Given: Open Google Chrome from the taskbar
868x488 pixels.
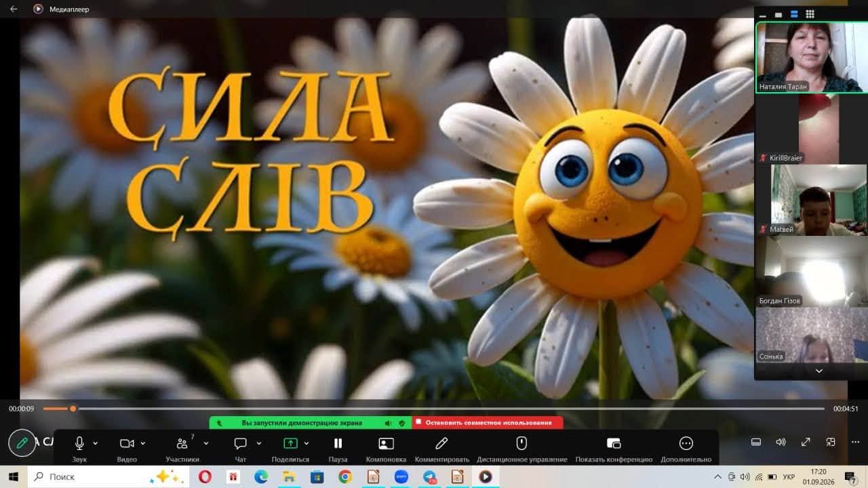Looking at the screenshot, I should (345, 476).
